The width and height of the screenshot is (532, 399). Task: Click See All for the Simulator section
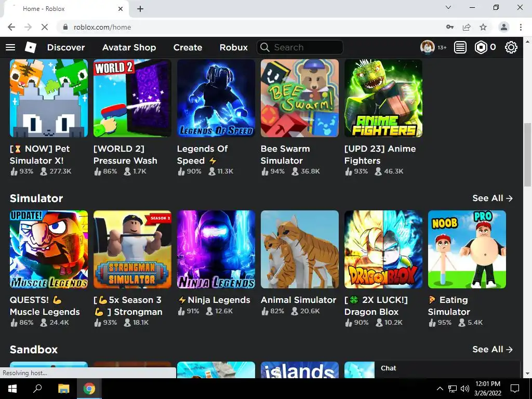[493, 198]
